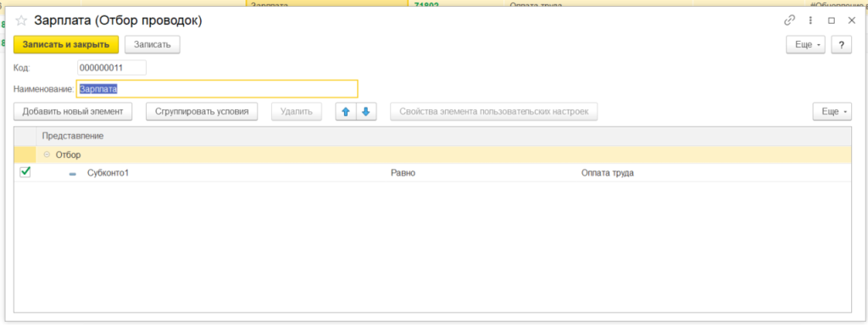Image resolution: width=868 pixels, height=325 pixels.
Task: Click the dash icon next to Субконто1
Action: [x=73, y=174]
